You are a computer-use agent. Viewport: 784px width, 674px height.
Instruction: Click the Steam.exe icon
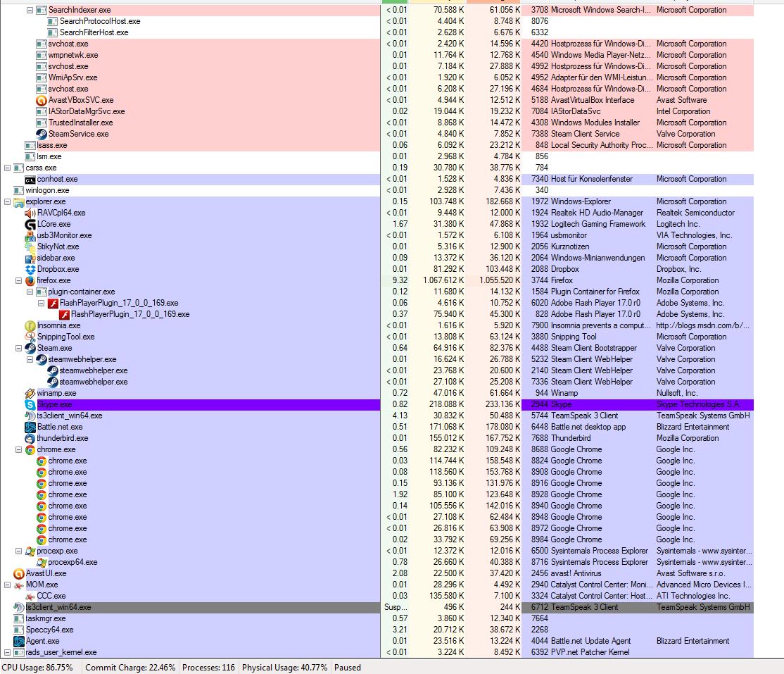[30, 348]
